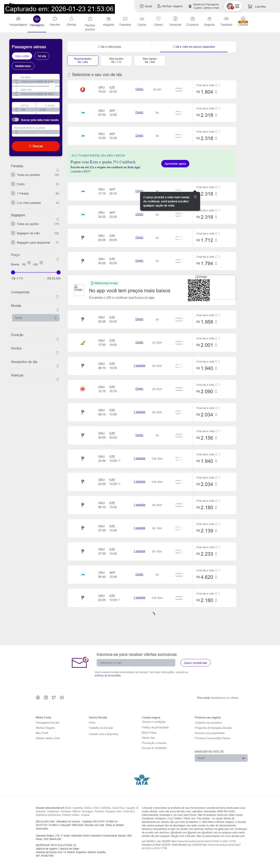Open the Reais currency dropdown
The image size is (280, 868).
click(x=36, y=318)
